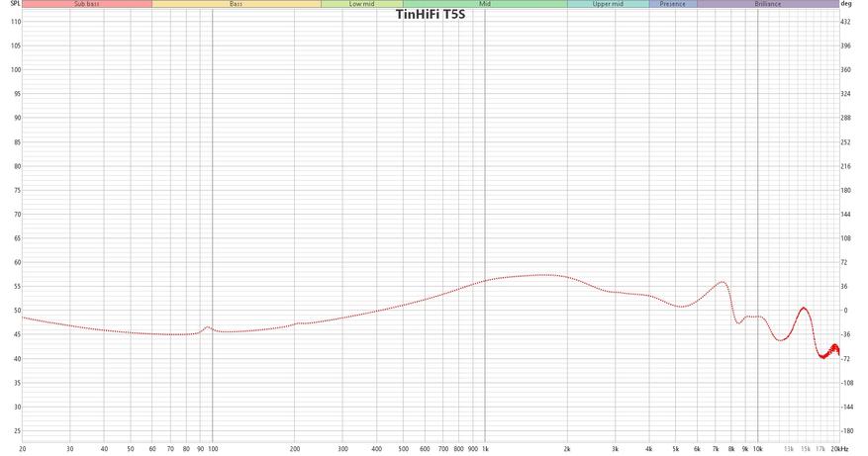Select the 396 degree axis value
This screenshot has height=456, width=868.
tap(846, 46)
